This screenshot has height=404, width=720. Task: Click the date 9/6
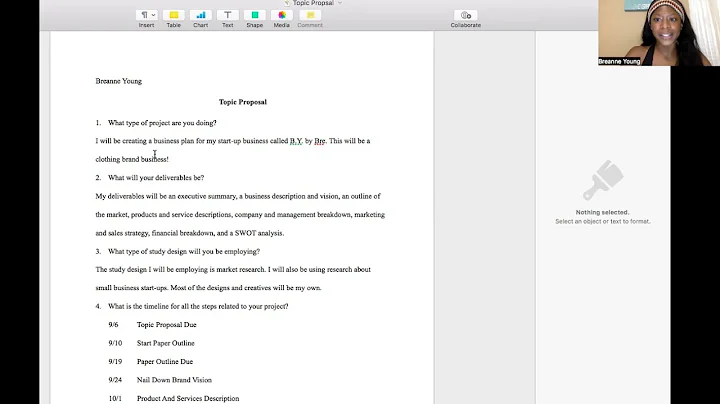pos(113,325)
